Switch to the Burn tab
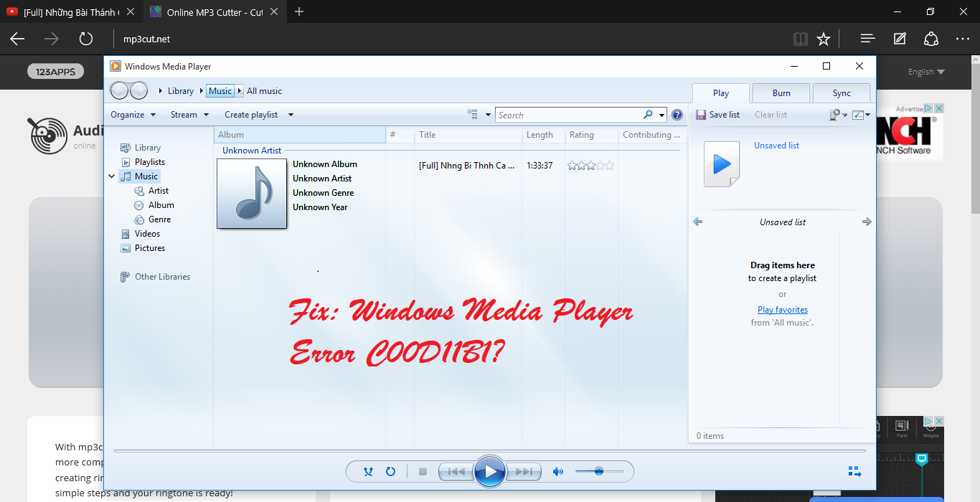Image resolution: width=980 pixels, height=502 pixels. (x=781, y=93)
